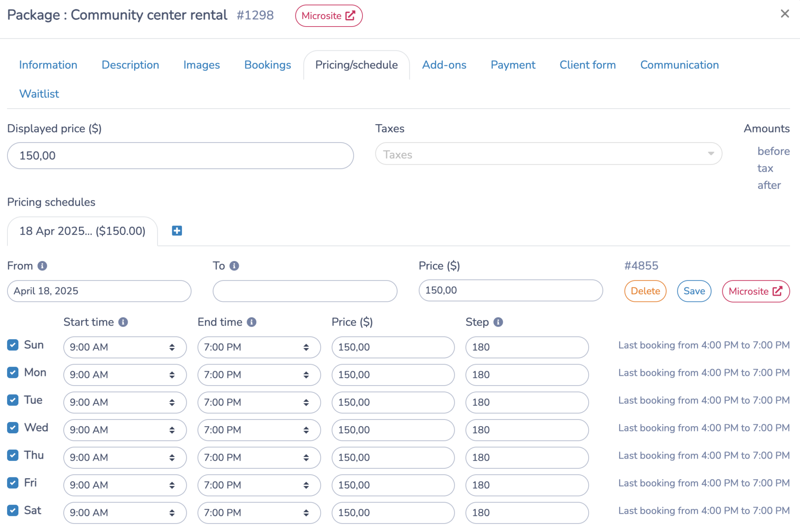
Task: Click the info icon beside To label
Action: coord(234,266)
